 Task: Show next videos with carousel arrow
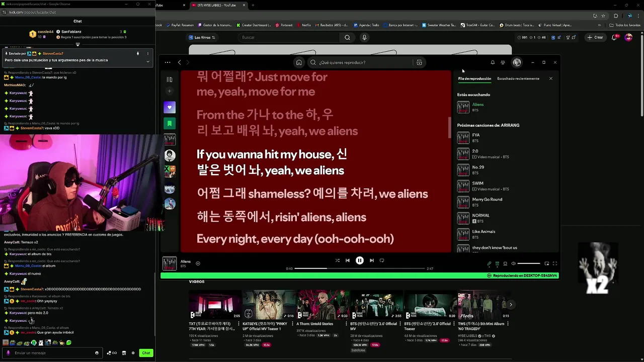(x=511, y=305)
